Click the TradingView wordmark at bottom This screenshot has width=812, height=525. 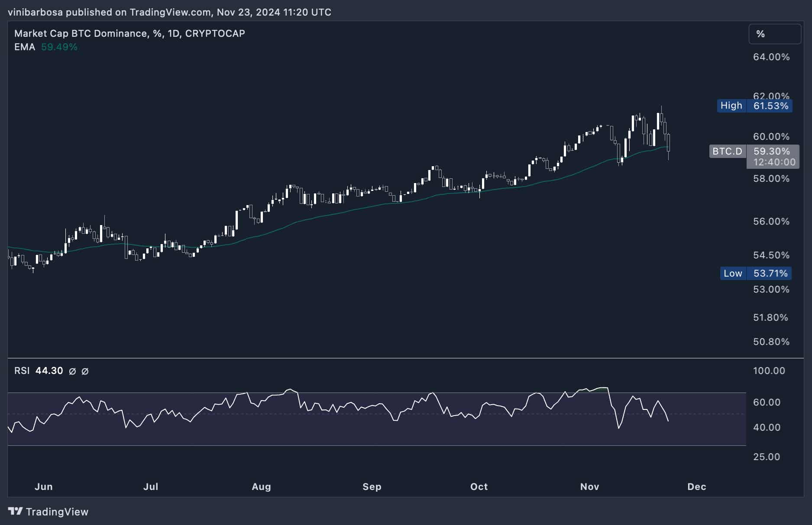[x=57, y=512]
